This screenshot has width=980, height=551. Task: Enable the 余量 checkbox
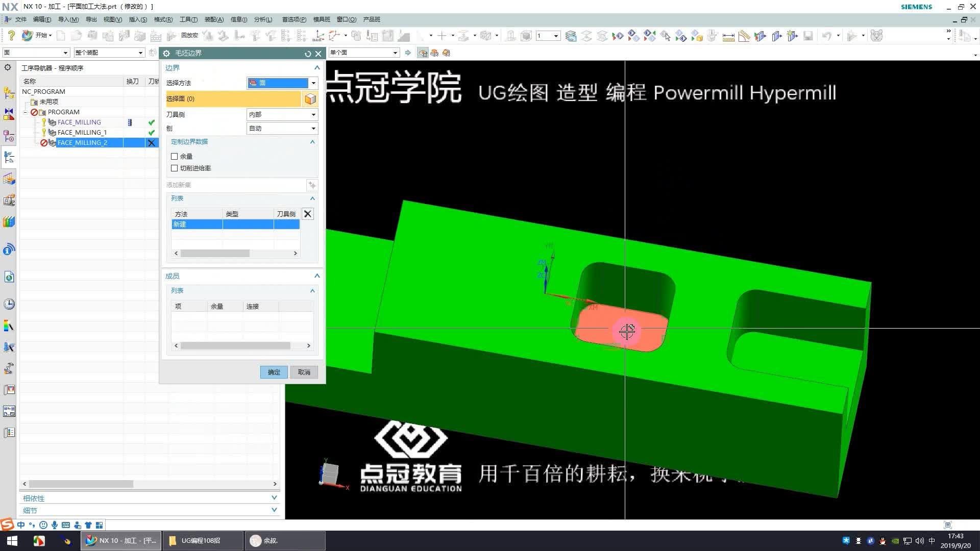pyautogui.click(x=174, y=157)
